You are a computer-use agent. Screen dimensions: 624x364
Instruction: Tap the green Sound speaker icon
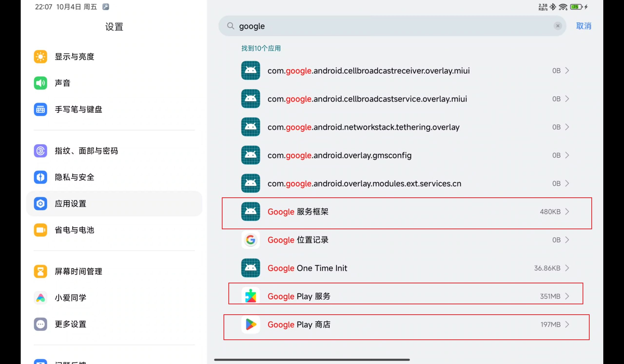pyautogui.click(x=40, y=83)
